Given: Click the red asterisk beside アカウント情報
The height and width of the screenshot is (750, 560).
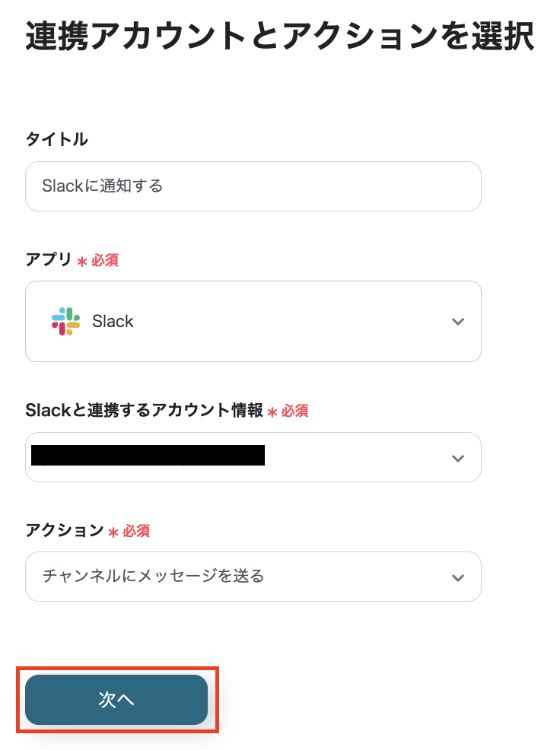Looking at the screenshot, I should click(x=271, y=411).
